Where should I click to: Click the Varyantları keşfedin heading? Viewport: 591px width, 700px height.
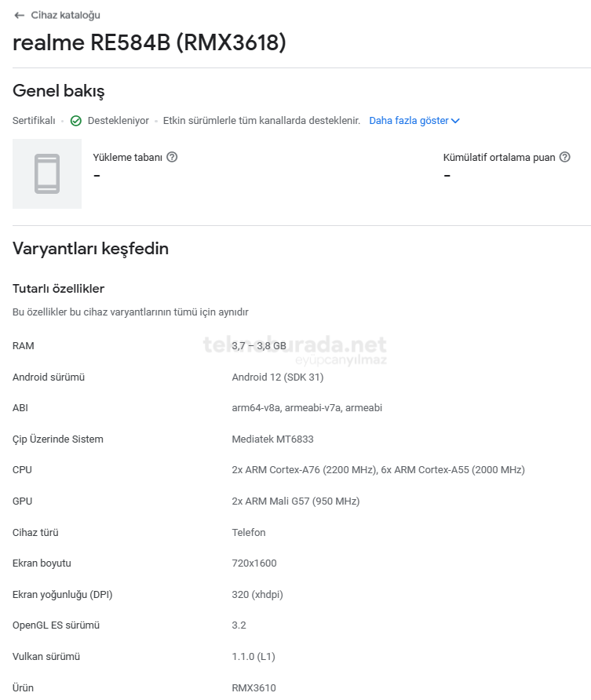point(90,249)
